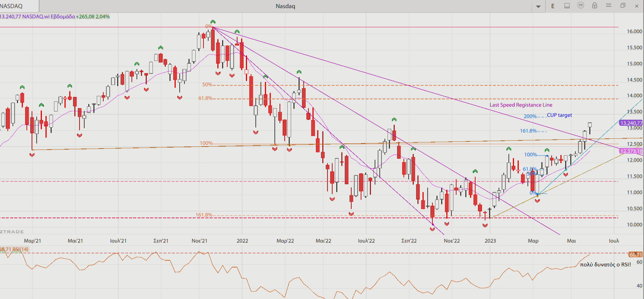Open the quotation-mark comments icon

click(x=581, y=5)
